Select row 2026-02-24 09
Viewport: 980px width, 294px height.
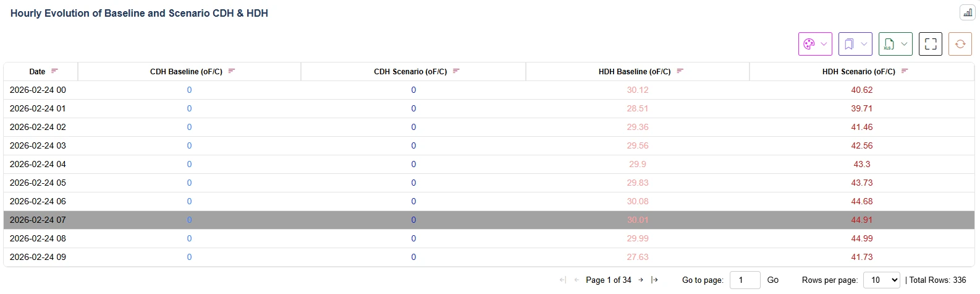pyautogui.click(x=489, y=257)
